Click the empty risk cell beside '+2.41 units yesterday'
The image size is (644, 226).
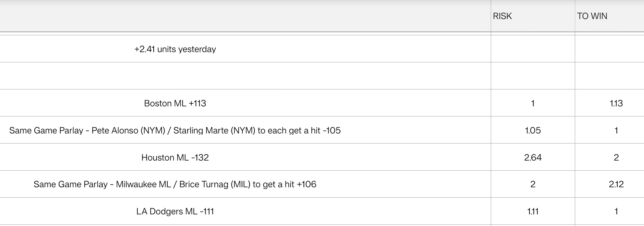click(x=533, y=49)
